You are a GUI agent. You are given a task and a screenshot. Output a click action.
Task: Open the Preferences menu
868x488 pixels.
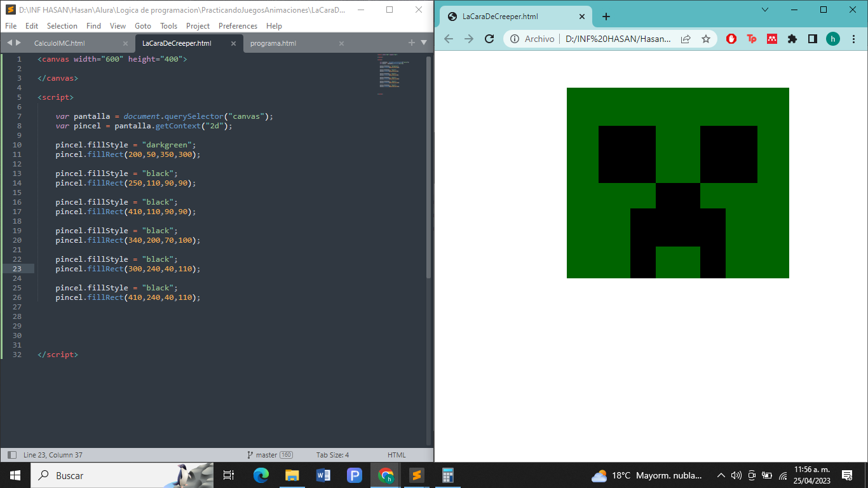click(x=238, y=26)
